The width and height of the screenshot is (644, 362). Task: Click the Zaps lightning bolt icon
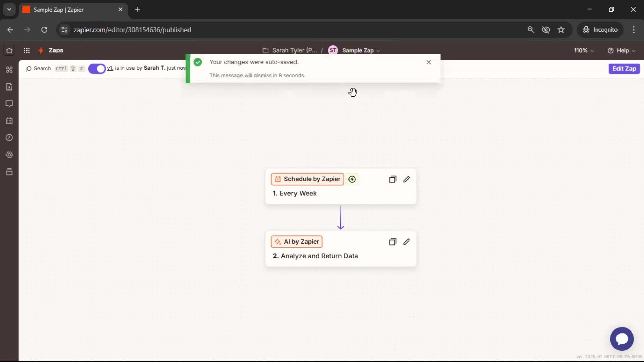click(x=41, y=50)
